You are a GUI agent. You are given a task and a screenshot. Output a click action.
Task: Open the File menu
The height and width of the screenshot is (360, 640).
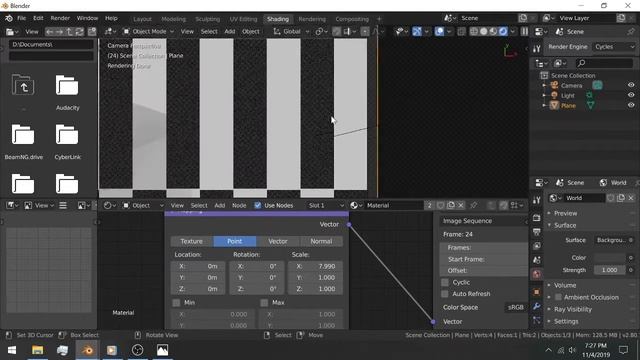[x=21, y=18]
